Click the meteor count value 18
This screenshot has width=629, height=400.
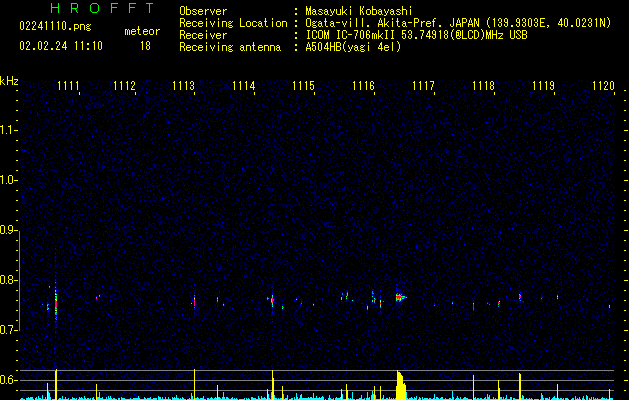coord(145,46)
